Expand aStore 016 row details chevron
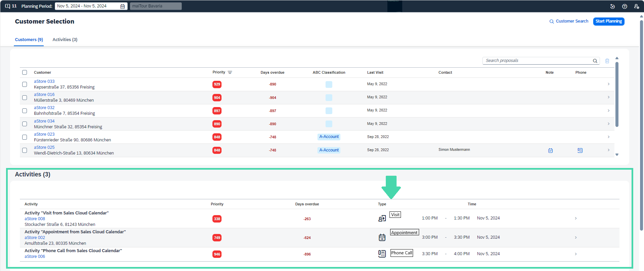The image size is (644, 271). (x=608, y=97)
